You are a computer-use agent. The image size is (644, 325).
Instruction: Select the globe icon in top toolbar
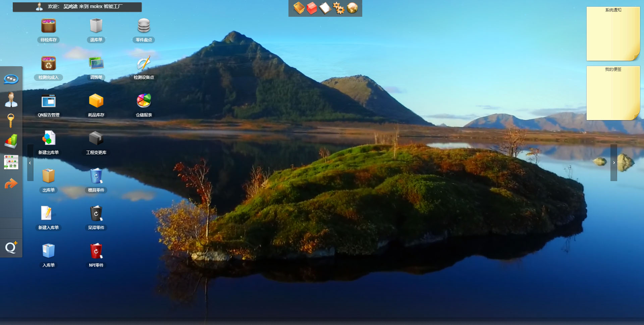coord(352,8)
